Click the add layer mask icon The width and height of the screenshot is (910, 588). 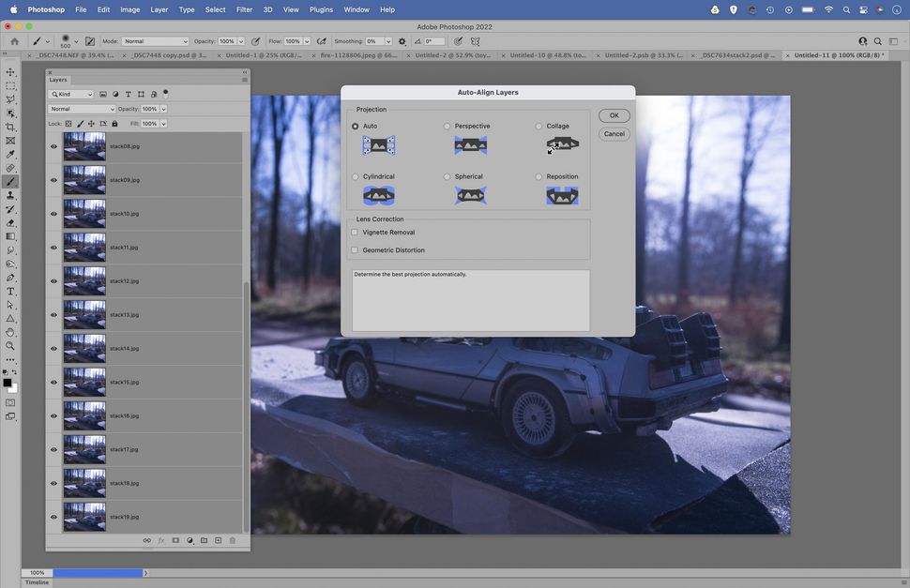tap(175, 540)
